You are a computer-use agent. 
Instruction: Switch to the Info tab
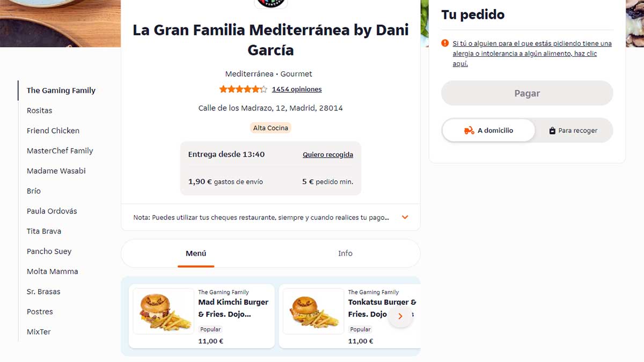345,253
